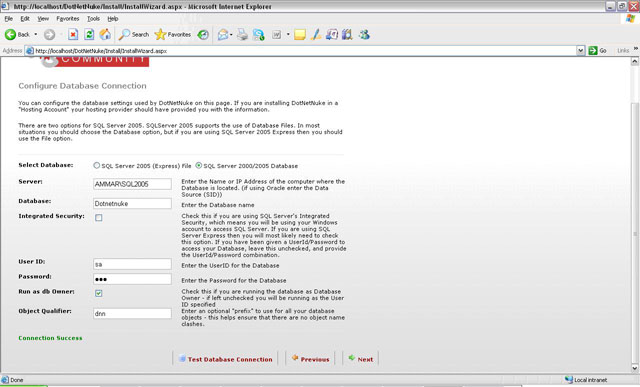Print the current page
This screenshot has height=387, width=640.
pyautogui.click(x=242, y=35)
